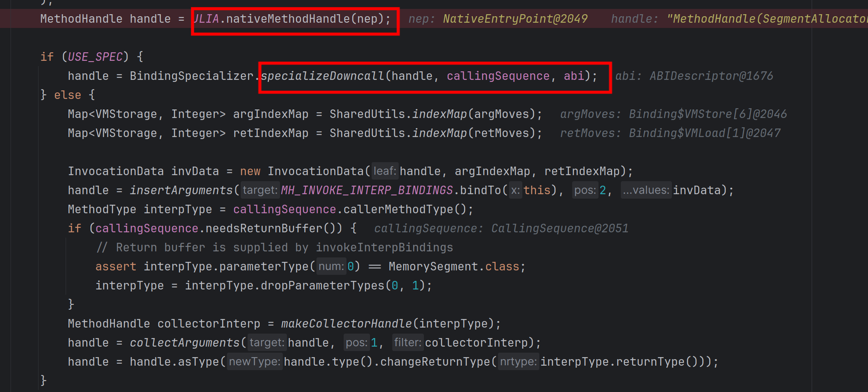Click dropParameterTypes method call
Screen dimensions: 868x392
pyautogui.click(x=322, y=285)
